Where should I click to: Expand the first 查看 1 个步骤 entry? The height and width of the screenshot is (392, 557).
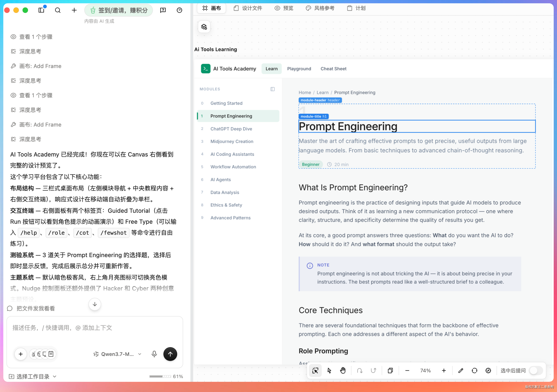32,37
